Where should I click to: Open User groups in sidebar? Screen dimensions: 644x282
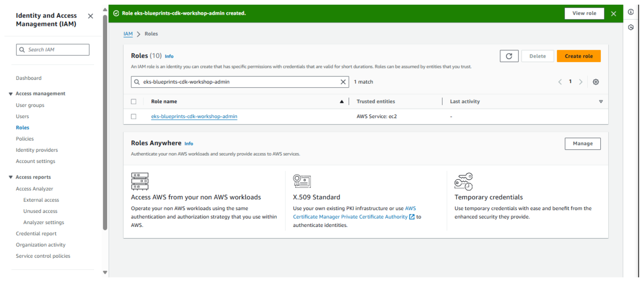tap(30, 105)
